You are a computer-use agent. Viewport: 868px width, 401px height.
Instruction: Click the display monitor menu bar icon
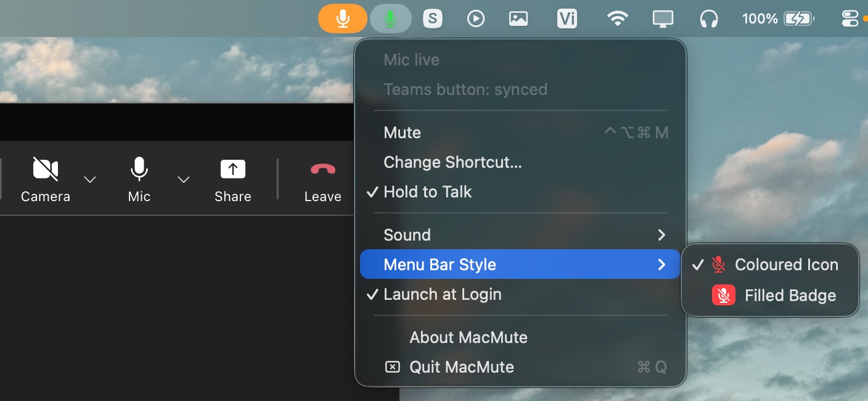(x=663, y=19)
